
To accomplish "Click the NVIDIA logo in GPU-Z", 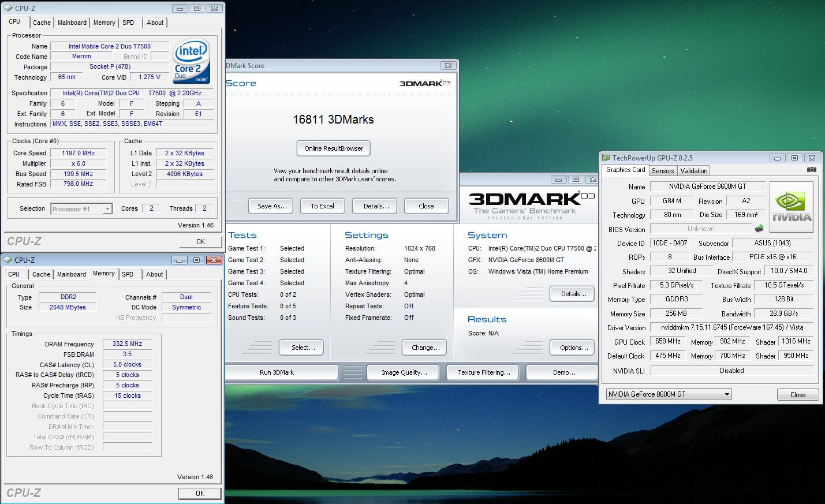I will coord(792,207).
